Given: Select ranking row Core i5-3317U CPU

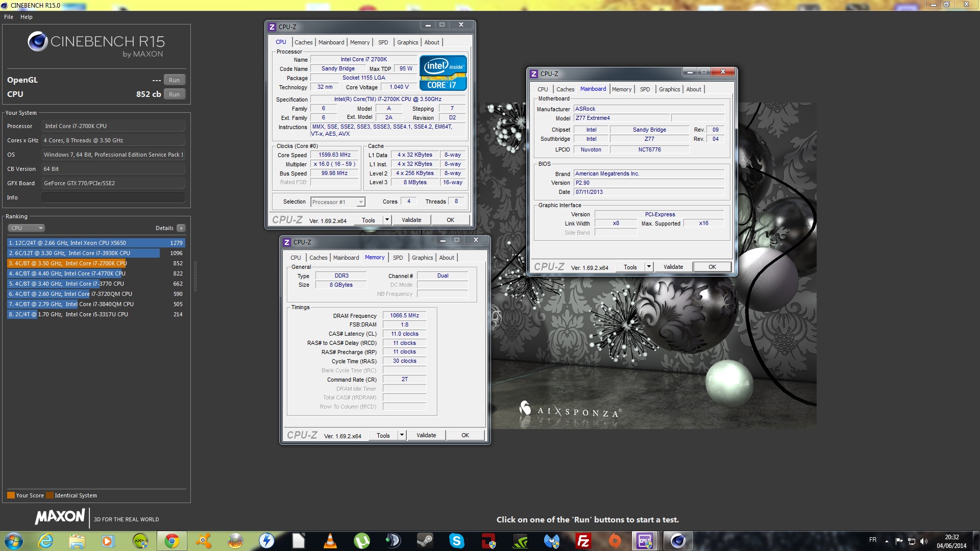Looking at the screenshot, I should [96, 314].
